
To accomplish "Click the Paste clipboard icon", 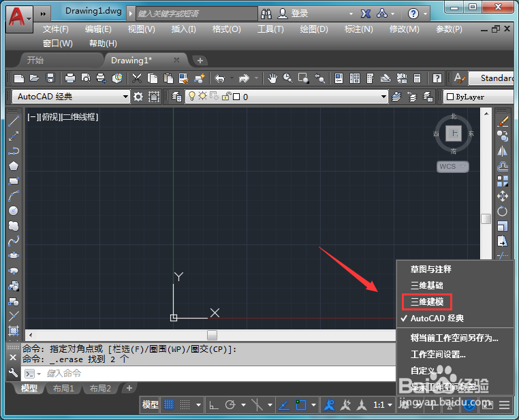I will click(x=168, y=78).
